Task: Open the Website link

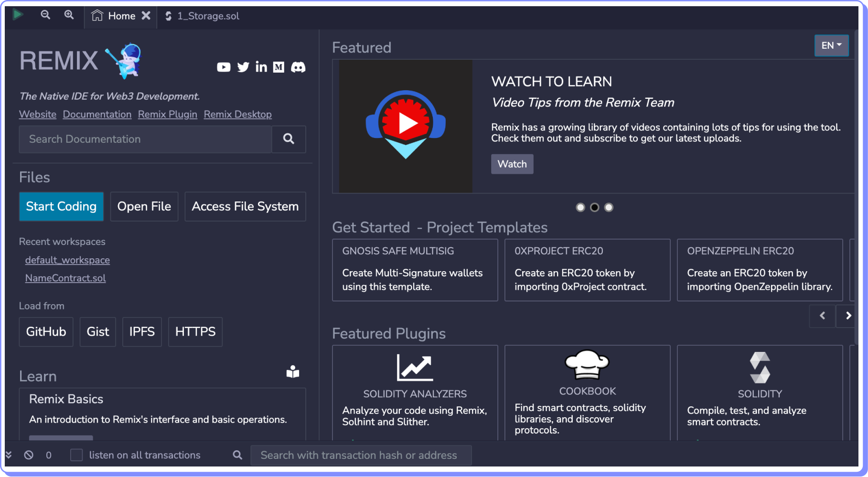Action: tap(38, 115)
